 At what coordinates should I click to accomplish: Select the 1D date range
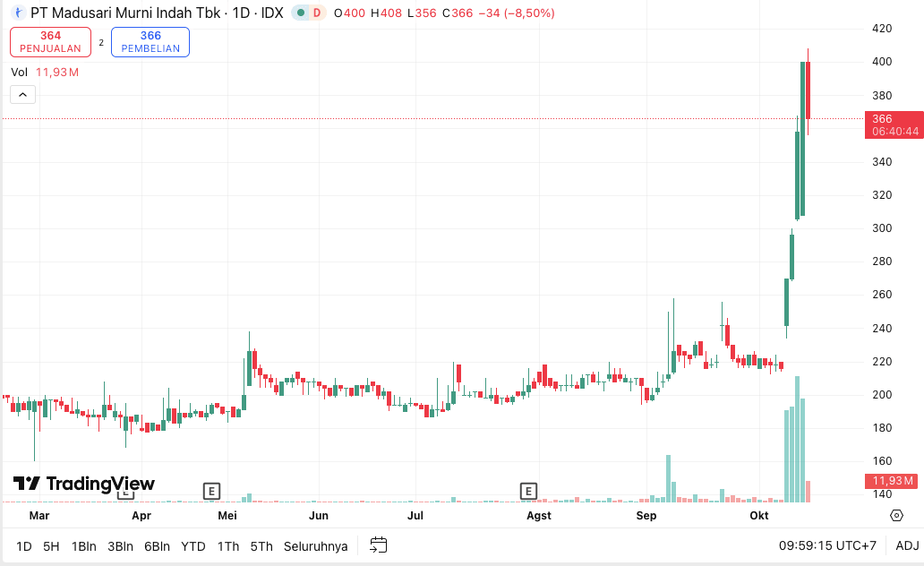point(23,546)
